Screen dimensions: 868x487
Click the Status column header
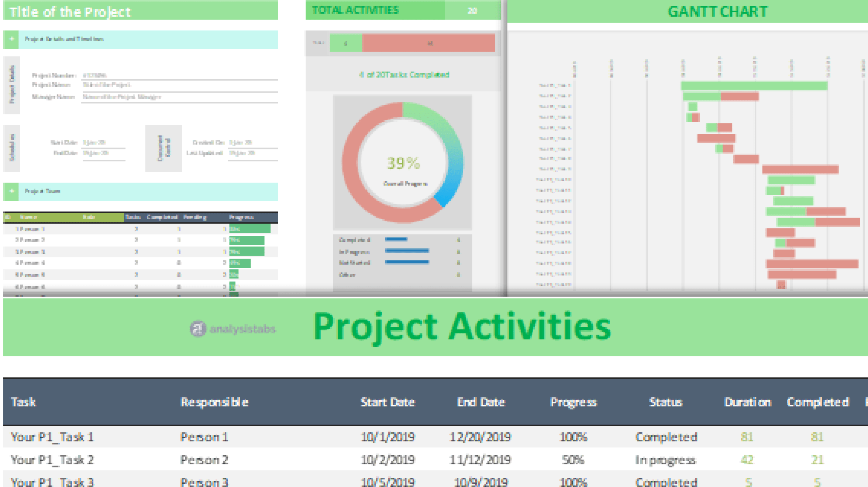(665, 402)
